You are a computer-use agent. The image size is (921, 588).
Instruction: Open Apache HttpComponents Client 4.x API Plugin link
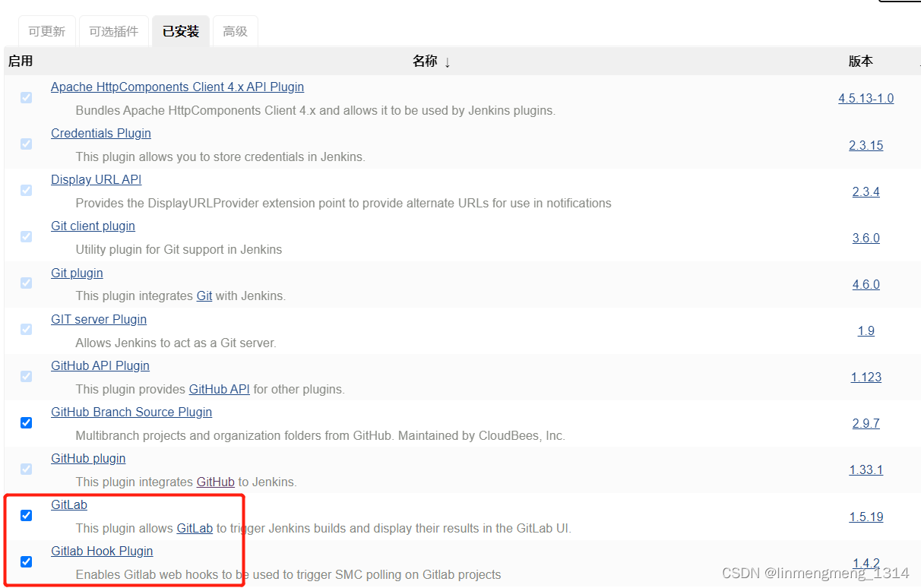click(177, 87)
